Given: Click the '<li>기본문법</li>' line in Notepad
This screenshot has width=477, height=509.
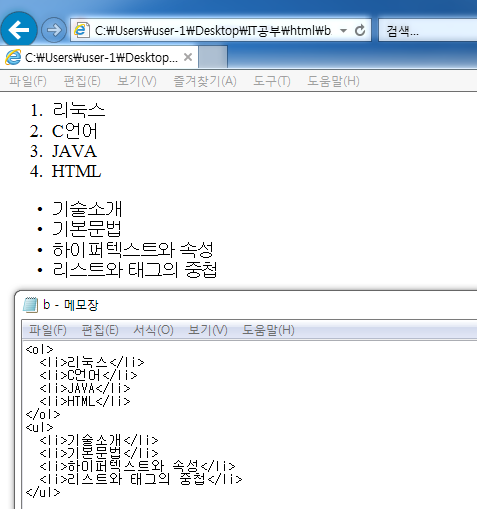Looking at the screenshot, I should tap(99, 453).
